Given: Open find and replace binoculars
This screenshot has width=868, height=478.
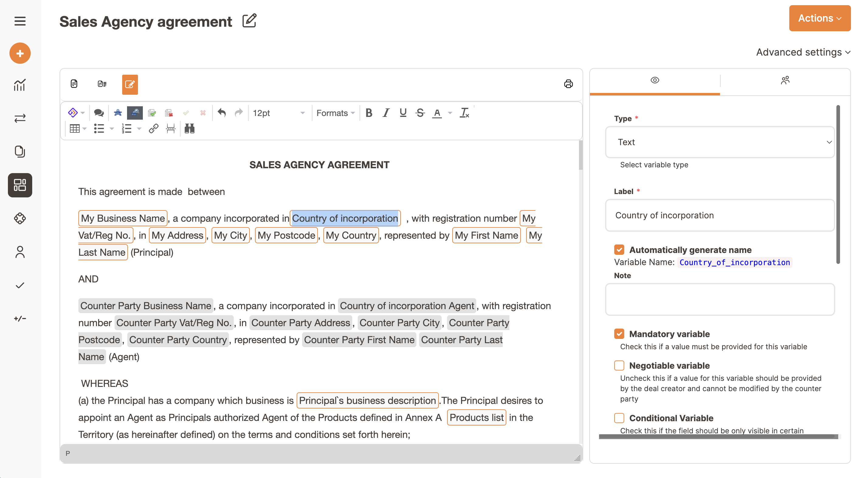Looking at the screenshot, I should click(189, 128).
